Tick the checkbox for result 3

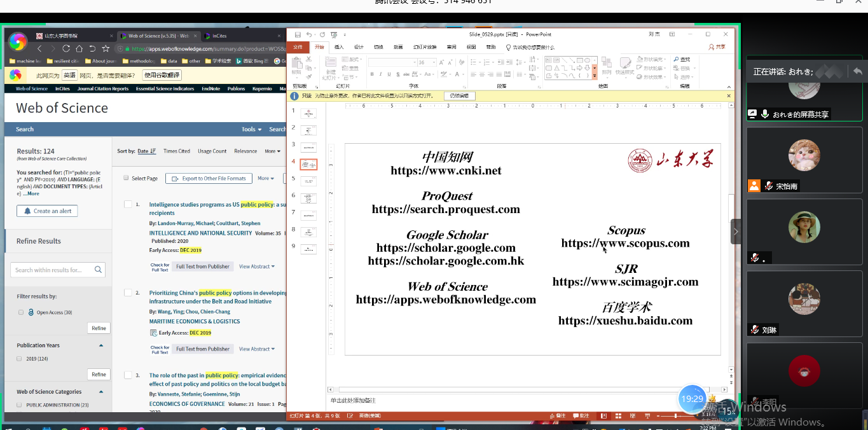(128, 375)
